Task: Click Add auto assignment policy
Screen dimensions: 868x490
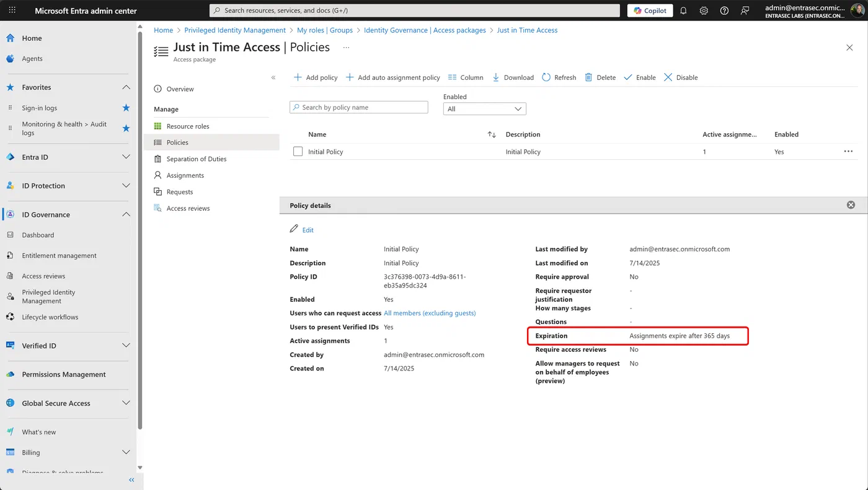Action: coord(392,77)
